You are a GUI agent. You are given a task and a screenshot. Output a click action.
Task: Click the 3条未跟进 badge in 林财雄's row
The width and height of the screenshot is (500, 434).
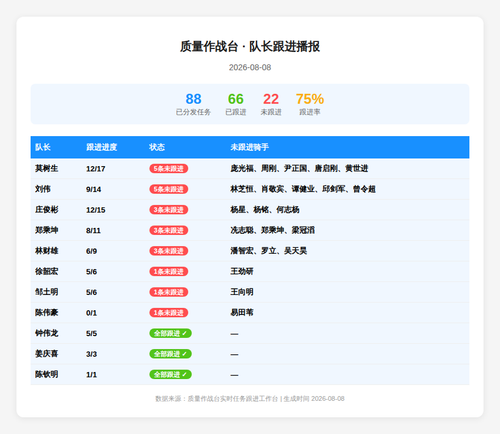pos(169,251)
